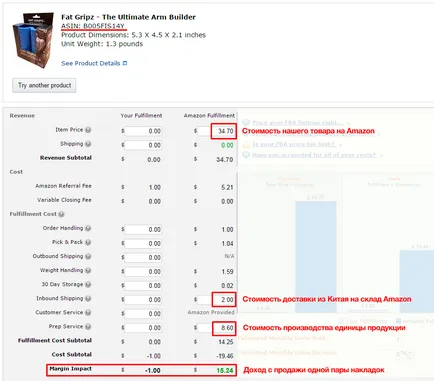Click the Your Fulfillment column header
Image resolution: width=434 pixels, height=381 pixels.
click(141, 116)
